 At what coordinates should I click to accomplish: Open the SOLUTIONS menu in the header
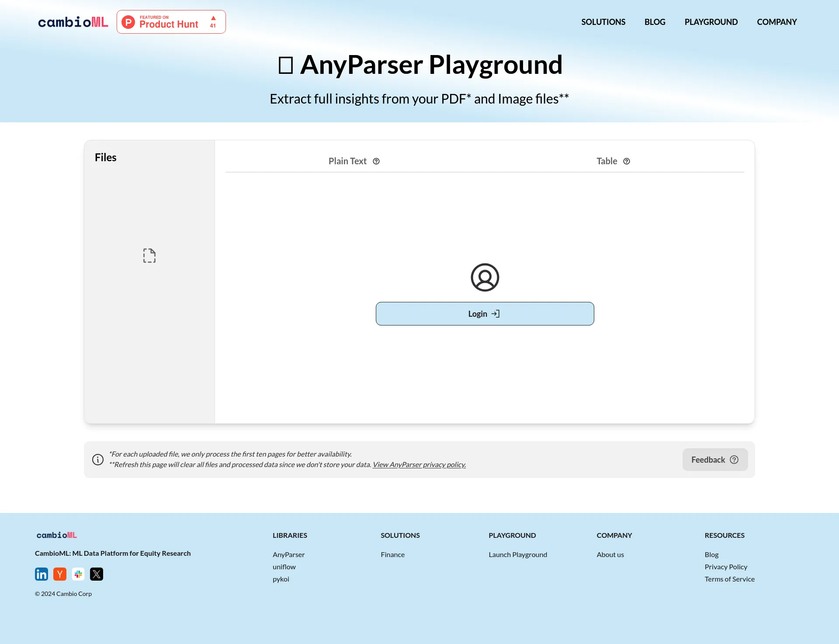click(603, 22)
